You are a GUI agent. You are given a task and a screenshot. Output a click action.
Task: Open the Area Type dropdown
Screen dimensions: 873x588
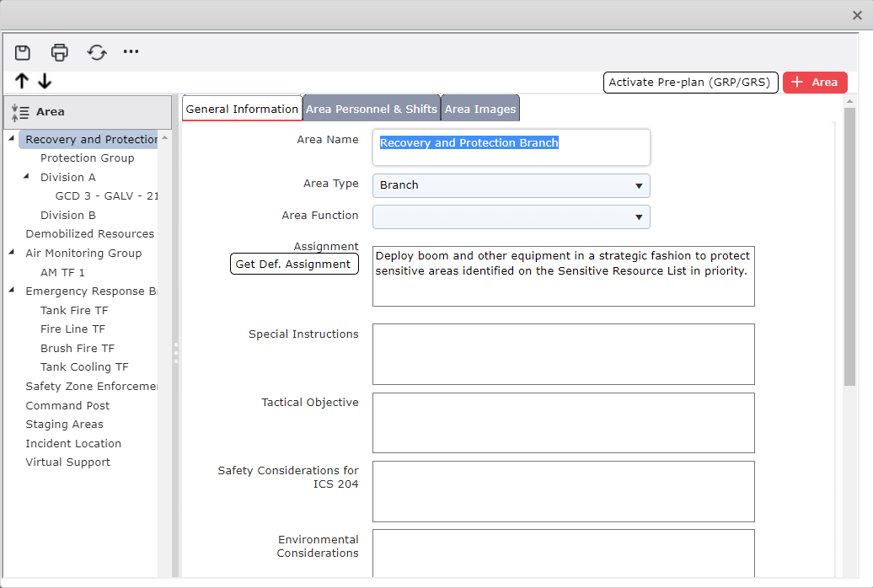pos(640,185)
